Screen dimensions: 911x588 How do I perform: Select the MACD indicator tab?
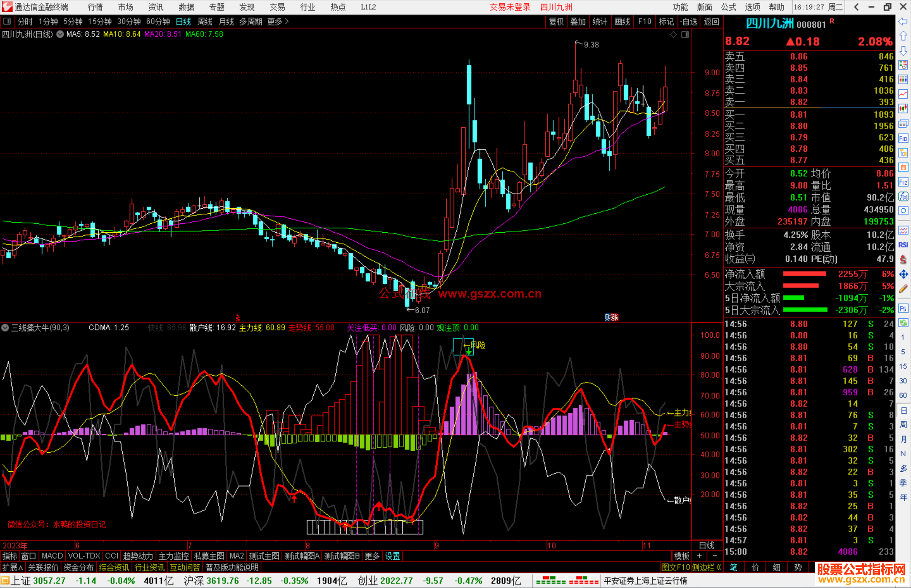pos(52,556)
